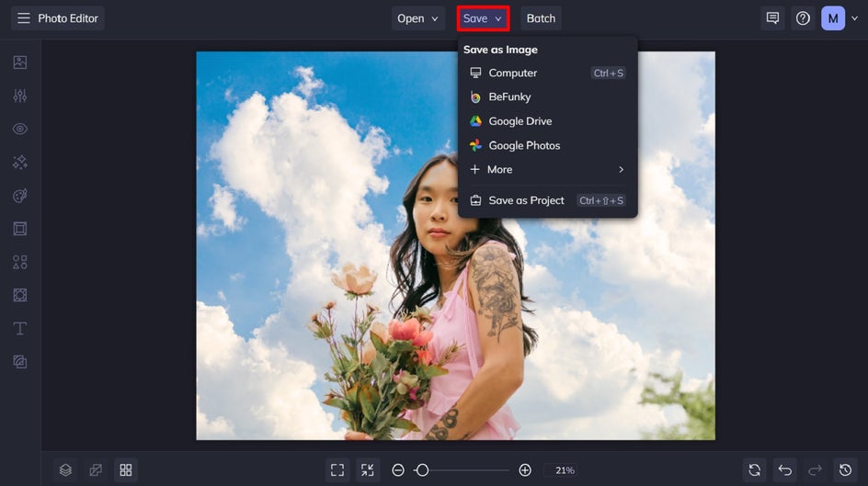This screenshot has height=486, width=868.
Task: Click the actual size collapse icon
Action: point(368,470)
